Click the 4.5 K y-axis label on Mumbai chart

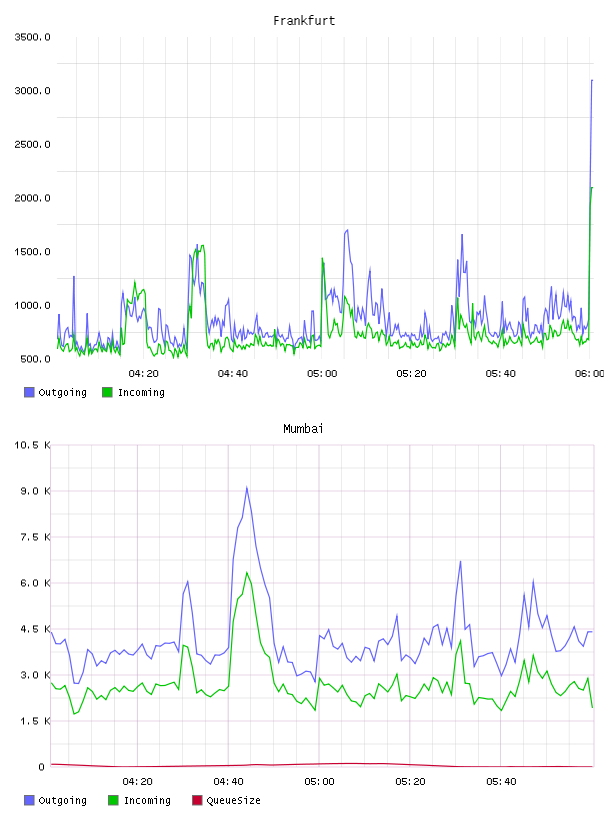click(35, 629)
